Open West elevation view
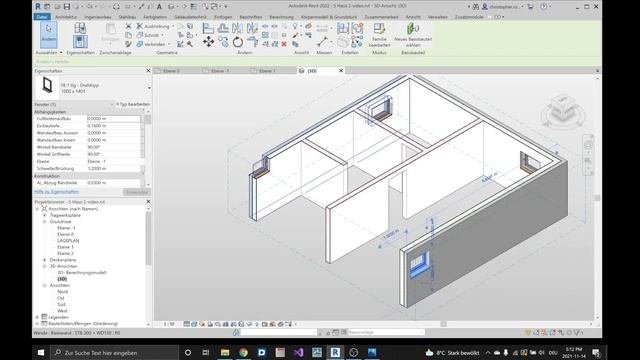Screen dimensions: 640x360 pyautogui.click(x=62, y=311)
